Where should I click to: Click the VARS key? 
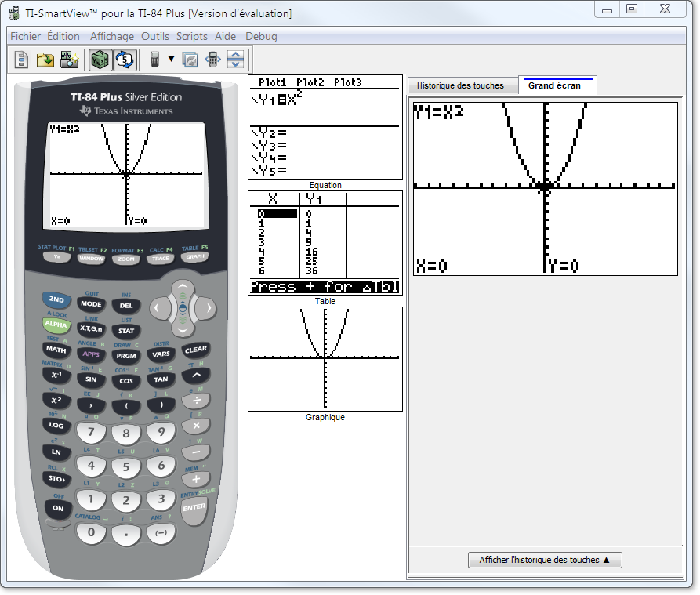[x=161, y=354]
